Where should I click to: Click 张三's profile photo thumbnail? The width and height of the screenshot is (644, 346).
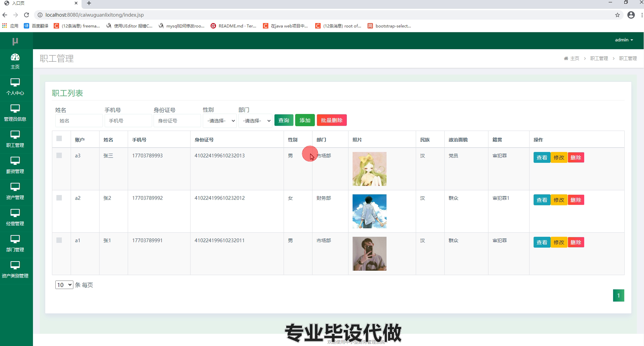[x=369, y=169]
